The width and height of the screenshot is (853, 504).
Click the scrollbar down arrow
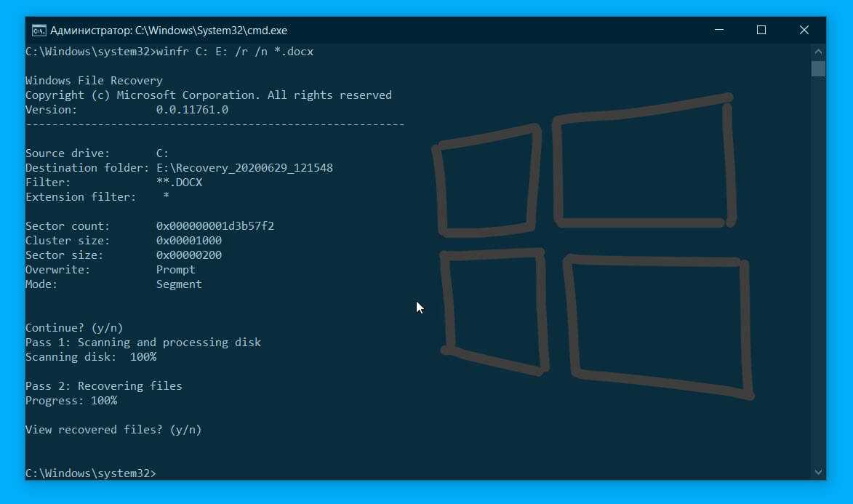point(818,473)
